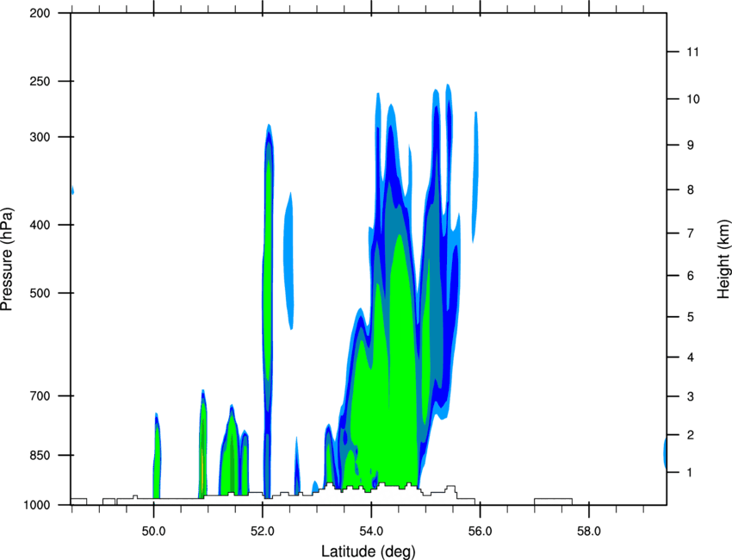Viewport: 732px width, 560px height.
Task: Pick the 5 km height label
Action: coord(690,317)
